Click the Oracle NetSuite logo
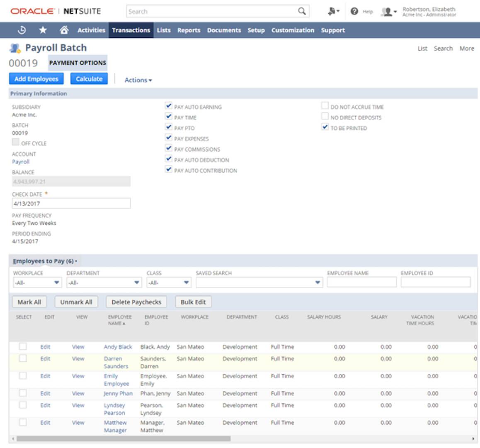The width and height of the screenshot is (480, 448). point(56,11)
